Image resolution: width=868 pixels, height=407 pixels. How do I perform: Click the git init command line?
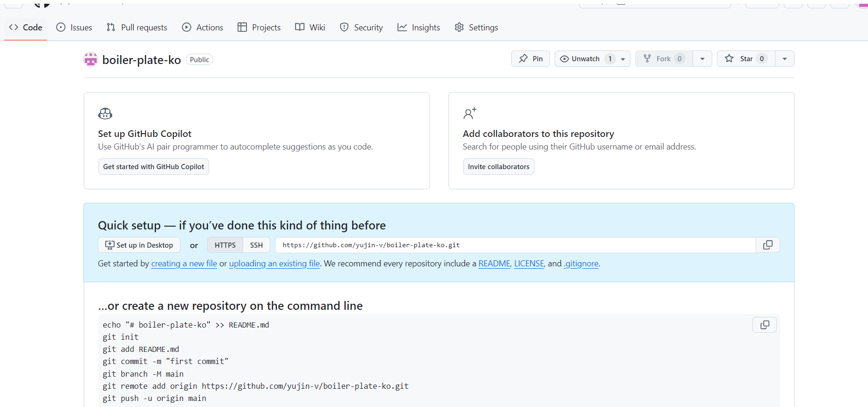[x=121, y=337]
